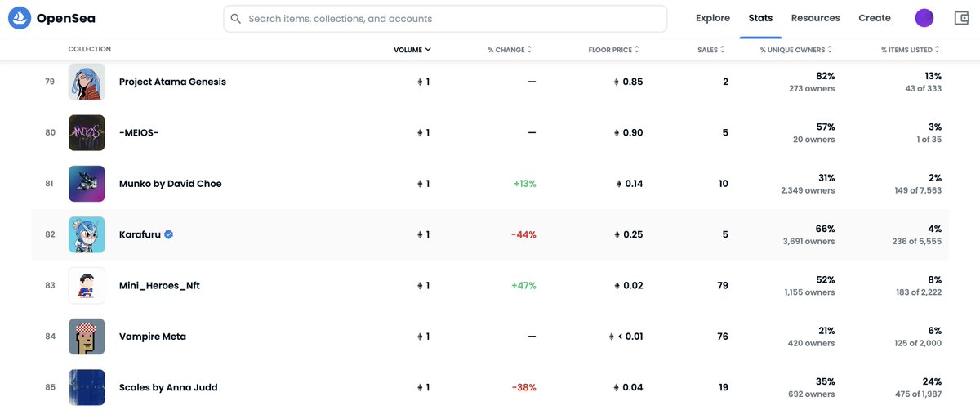
Task: Open Mini_Heroes_Nft collection thumbnail
Action: click(x=87, y=286)
